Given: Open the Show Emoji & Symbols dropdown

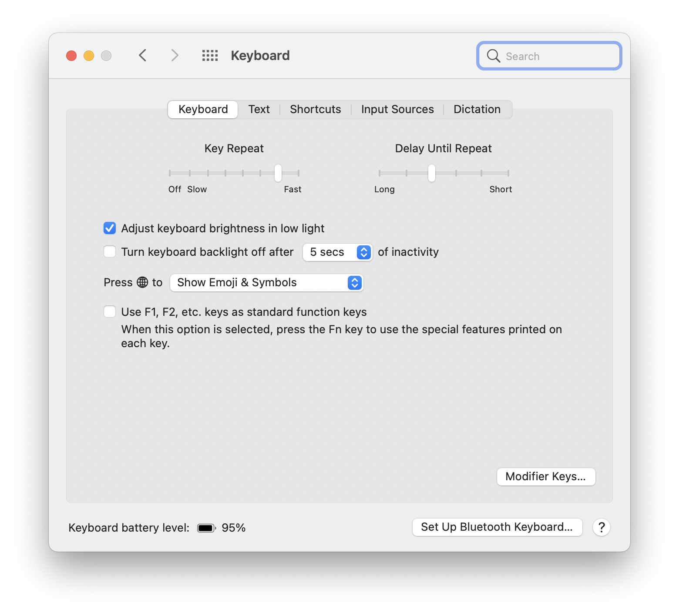Looking at the screenshot, I should point(266,283).
